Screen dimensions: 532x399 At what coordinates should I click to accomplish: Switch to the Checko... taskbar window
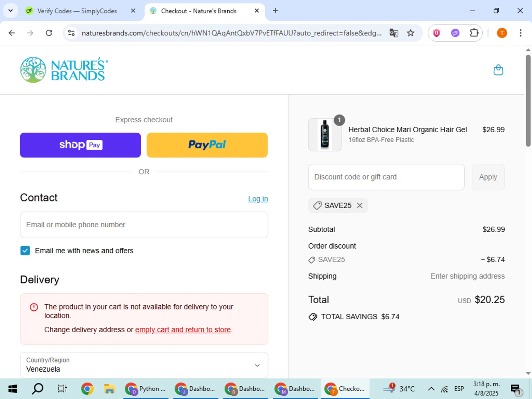(x=345, y=389)
